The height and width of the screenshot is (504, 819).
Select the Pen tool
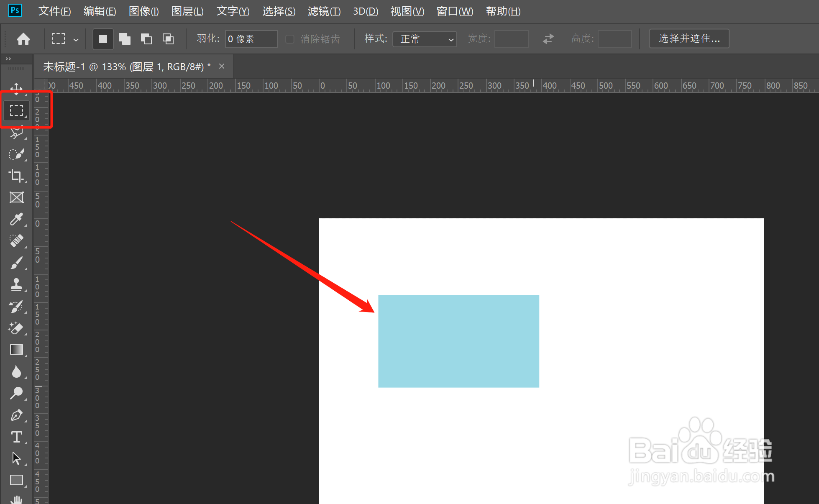pos(16,415)
